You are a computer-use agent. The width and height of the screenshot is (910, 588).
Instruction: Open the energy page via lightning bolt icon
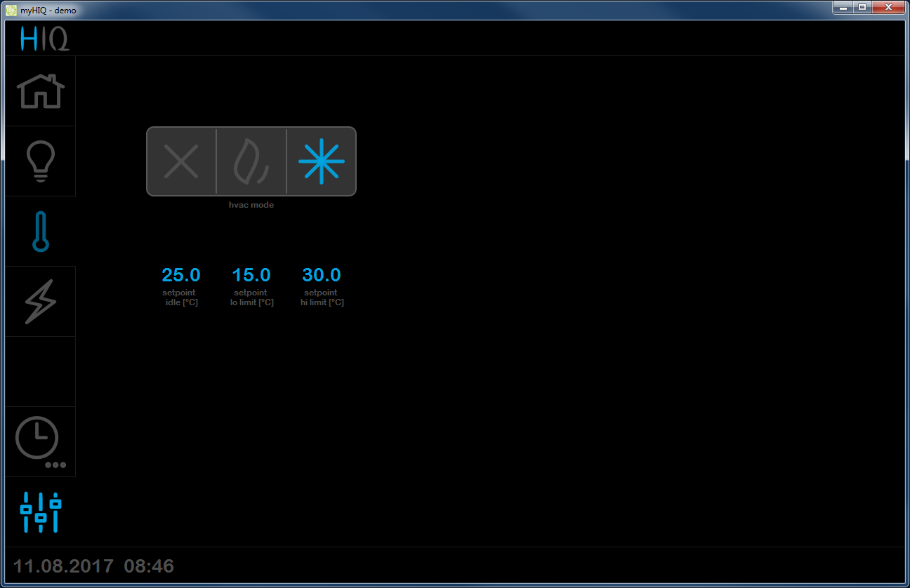pos(40,302)
